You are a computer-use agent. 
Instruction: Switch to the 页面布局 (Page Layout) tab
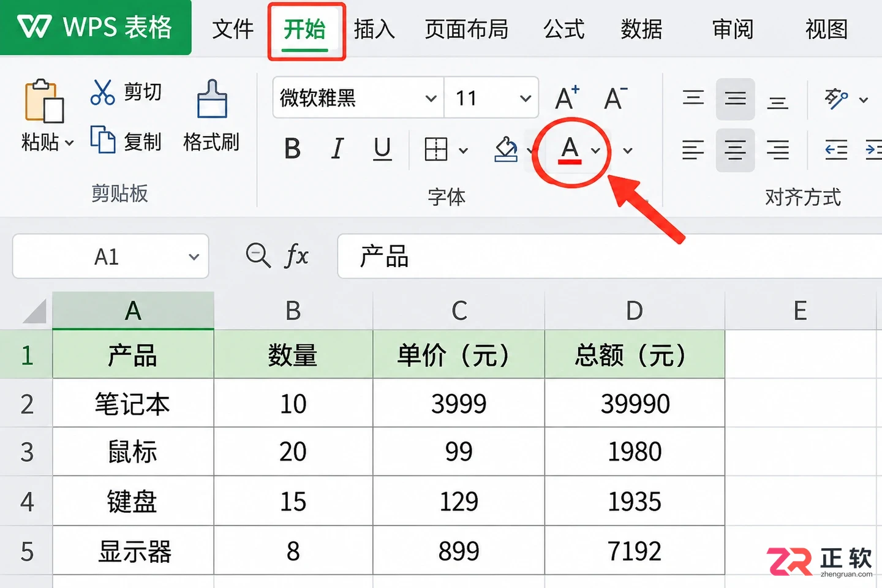[x=467, y=29]
